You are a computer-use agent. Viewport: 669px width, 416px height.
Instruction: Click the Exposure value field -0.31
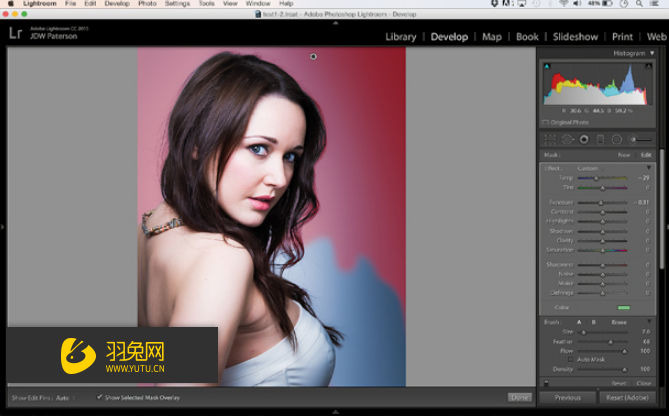(641, 202)
